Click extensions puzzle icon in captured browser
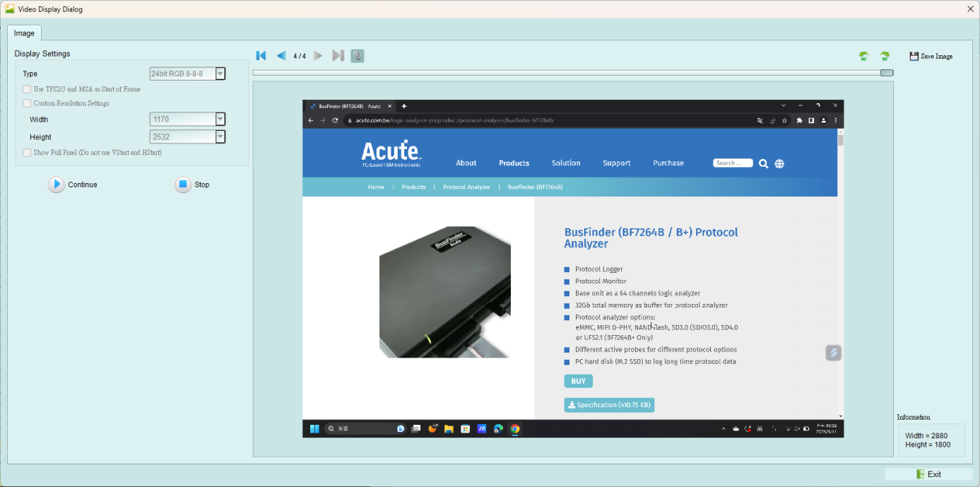Image resolution: width=980 pixels, height=487 pixels. point(799,120)
